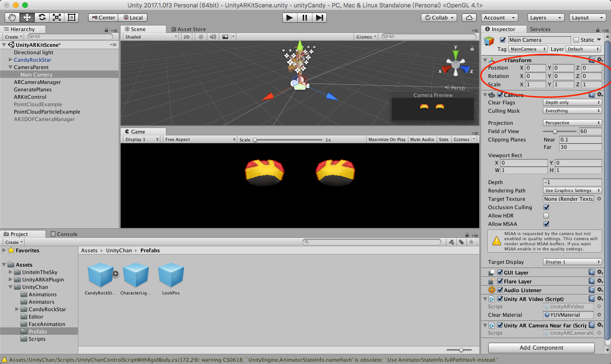Select the Hand tool
This screenshot has height=364, width=611.
click(13, 18)
